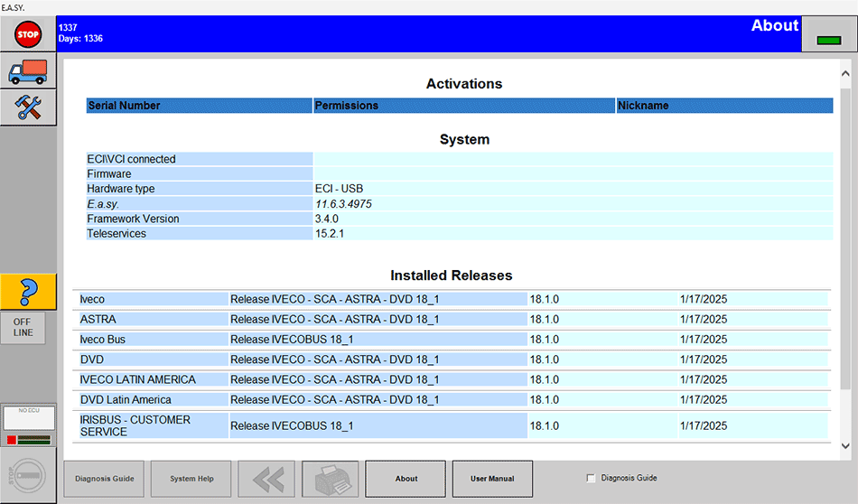Open the wrench and hammer tools icon
858x504 pixels.
click(28, 107)
